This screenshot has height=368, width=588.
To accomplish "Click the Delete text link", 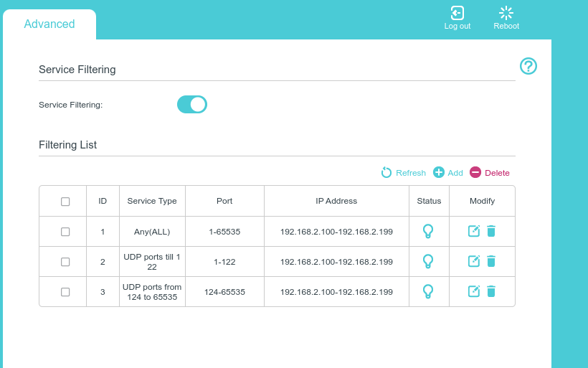I will pos(497,173).
